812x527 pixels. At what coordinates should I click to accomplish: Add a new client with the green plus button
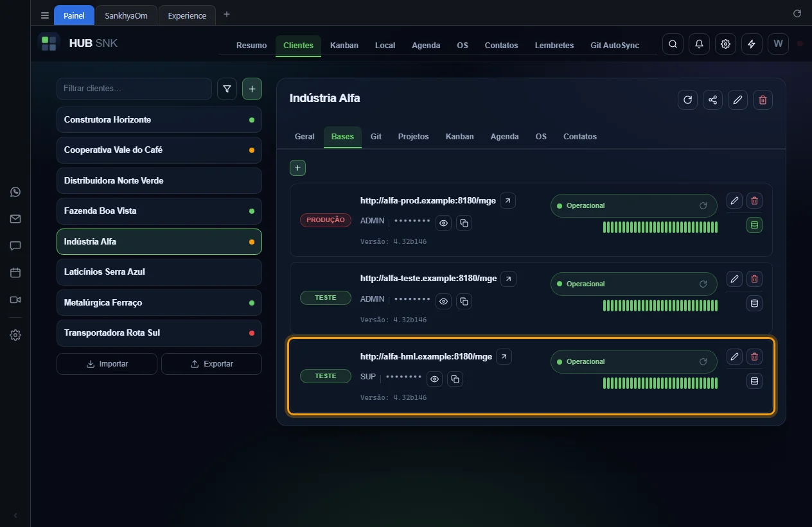pos(252,89)
